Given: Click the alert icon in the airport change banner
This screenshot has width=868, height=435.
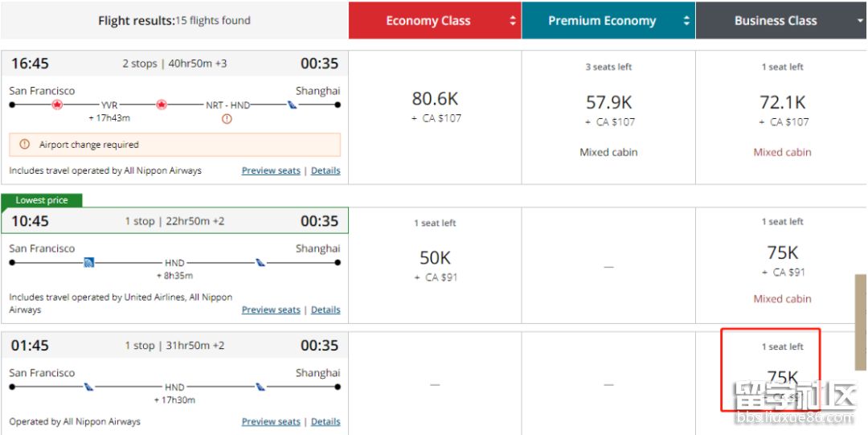Looking at the screenshot, I should 24,145.
